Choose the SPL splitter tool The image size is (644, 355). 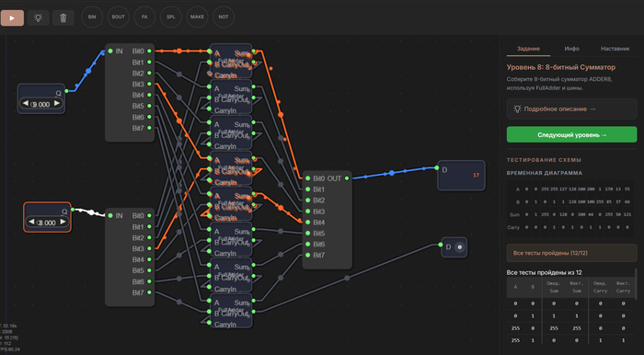(x=171, y=17)
